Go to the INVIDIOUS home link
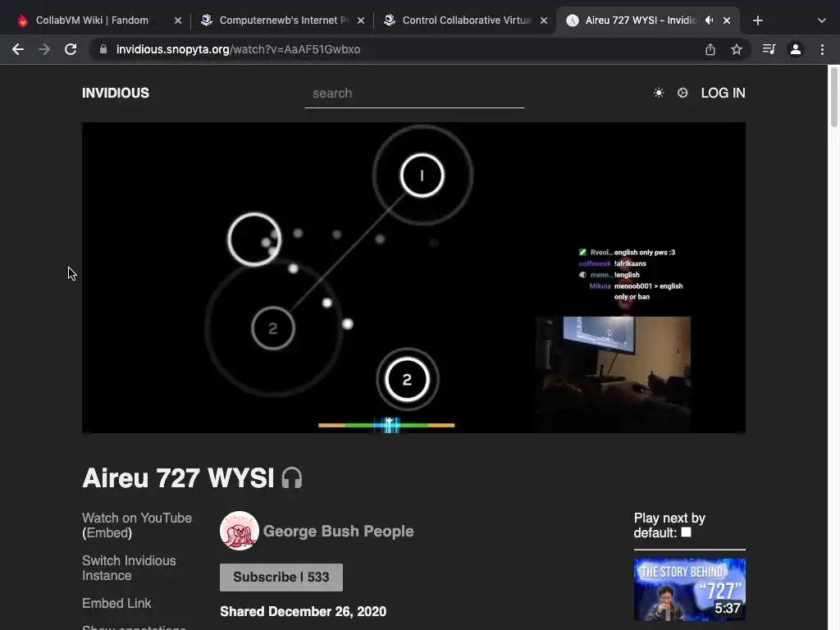This screenshot has width=840, height=630. pos(116,93)
